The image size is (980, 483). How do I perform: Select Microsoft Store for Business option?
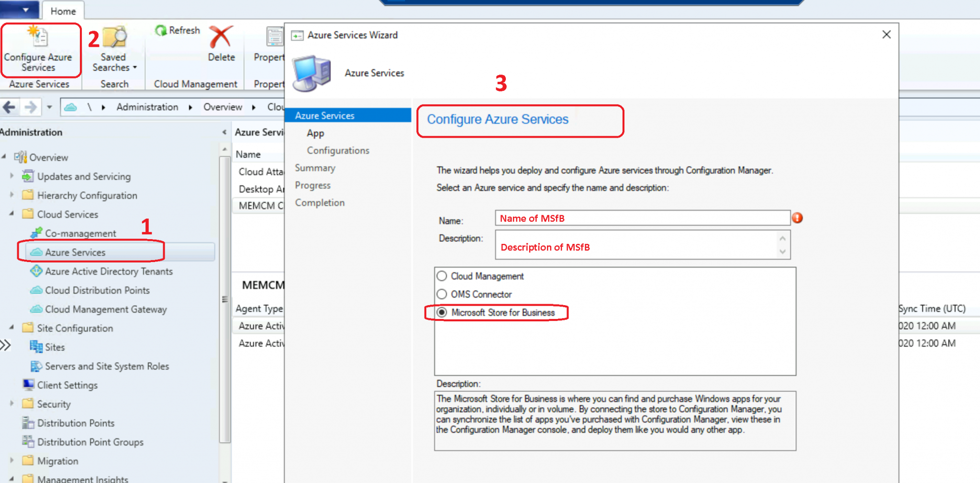point(442,313)
